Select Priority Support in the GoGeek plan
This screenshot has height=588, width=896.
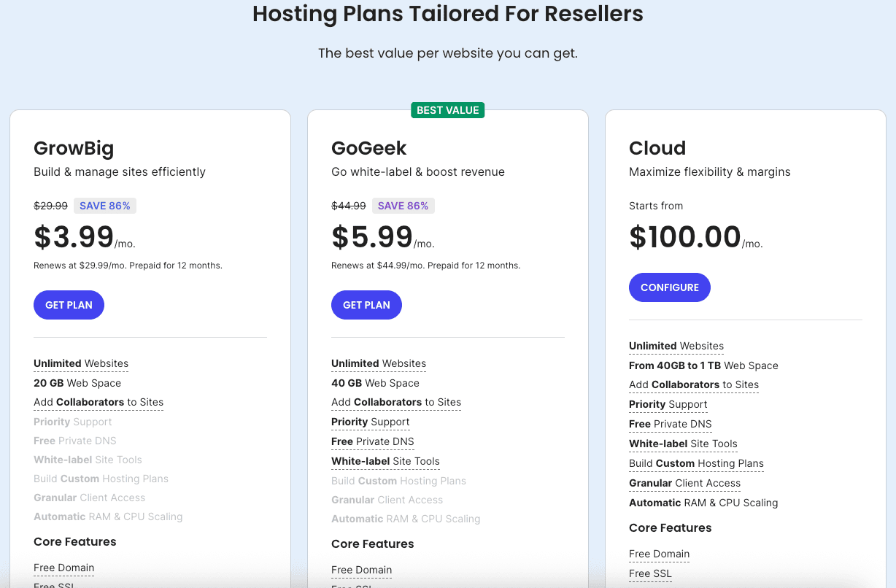370,422
